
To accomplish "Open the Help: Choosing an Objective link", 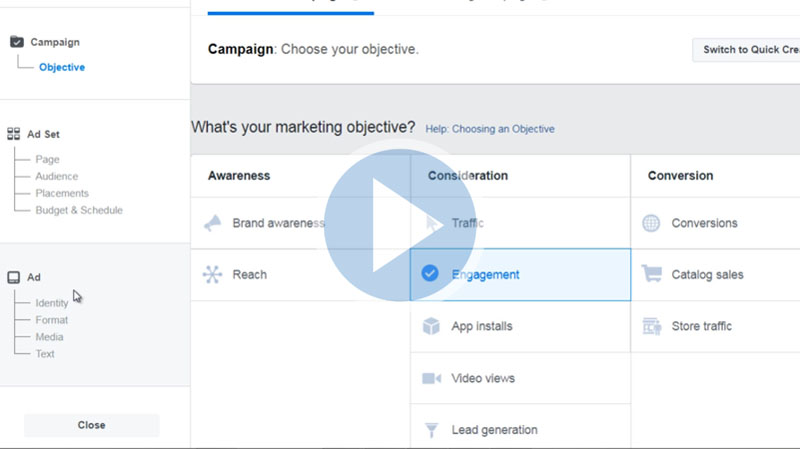I will point(490,129).
